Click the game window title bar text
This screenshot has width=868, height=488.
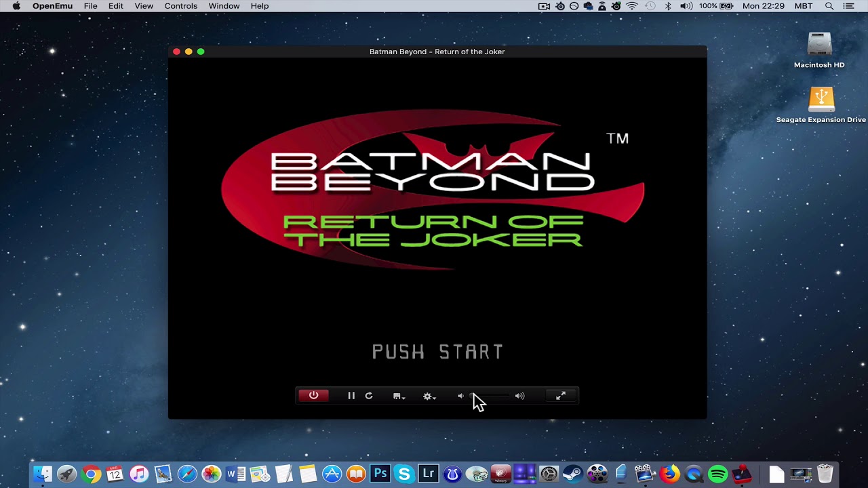click(437, 52)
